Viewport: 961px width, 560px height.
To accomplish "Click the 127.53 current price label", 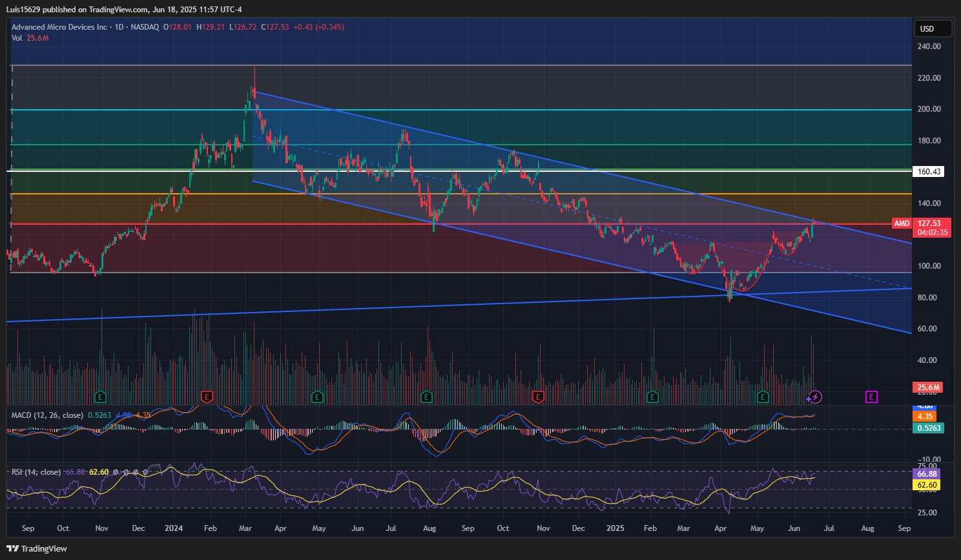I will point(929,223).
